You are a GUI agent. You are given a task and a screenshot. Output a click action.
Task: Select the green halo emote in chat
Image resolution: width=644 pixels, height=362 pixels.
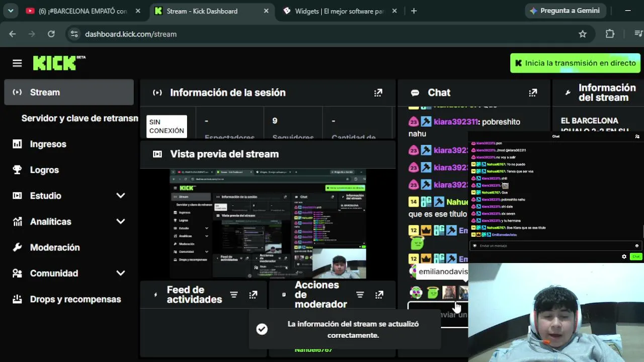click(x=433, y=293)
